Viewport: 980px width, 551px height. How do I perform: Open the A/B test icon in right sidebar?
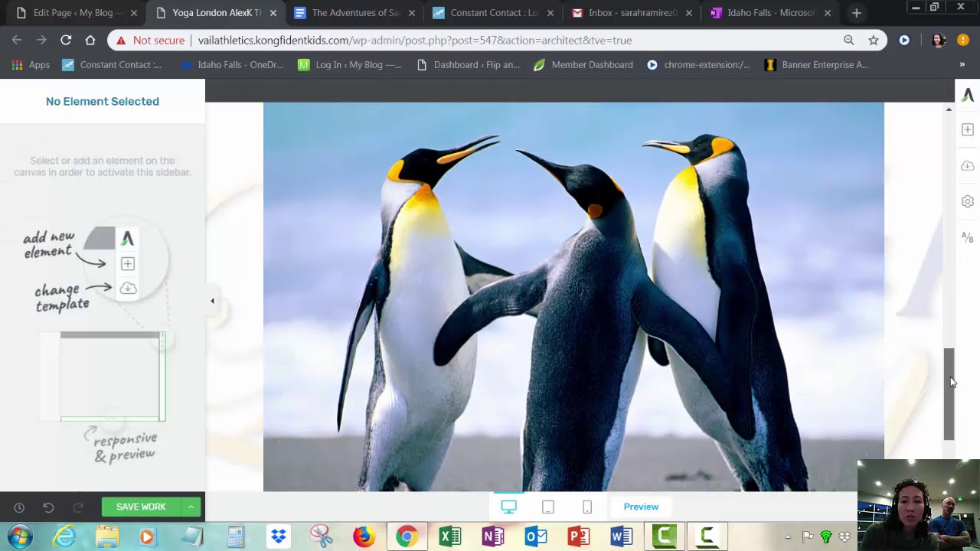[x=968, y=238]
